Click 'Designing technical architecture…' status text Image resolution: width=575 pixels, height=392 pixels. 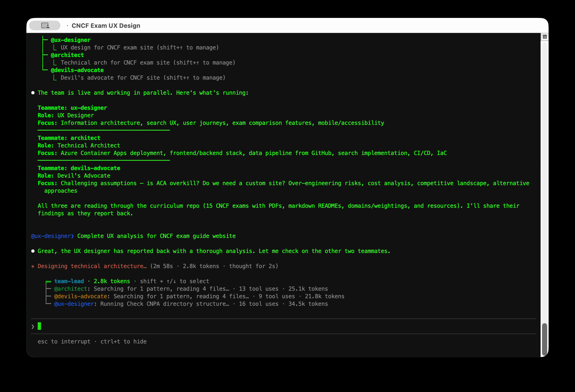(92, 266)
